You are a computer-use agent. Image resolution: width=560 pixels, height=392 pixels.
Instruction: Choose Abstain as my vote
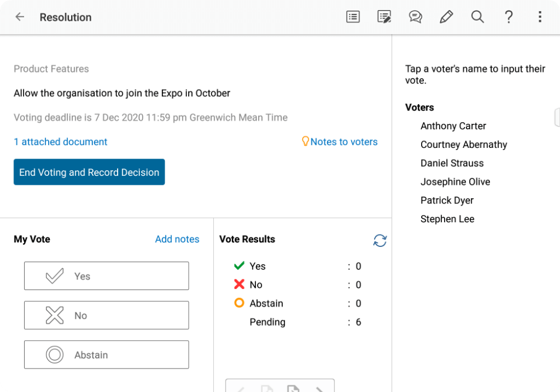(106, 354)
